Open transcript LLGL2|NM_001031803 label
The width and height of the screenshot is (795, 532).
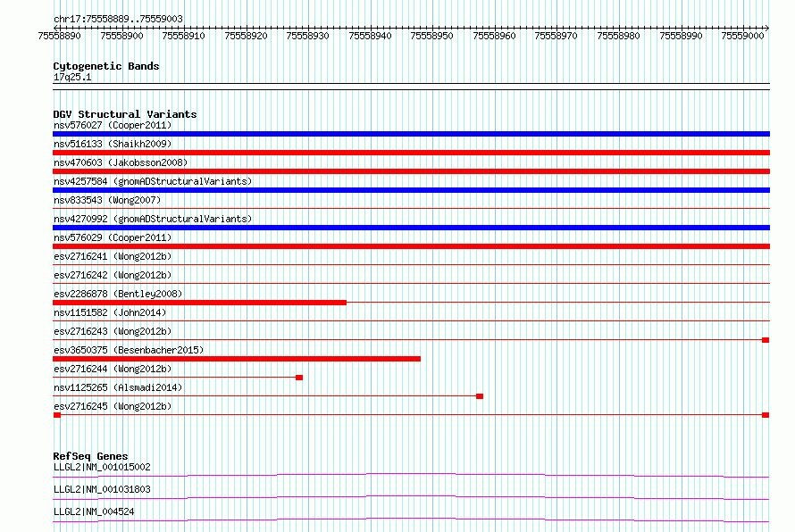point(102,489)
